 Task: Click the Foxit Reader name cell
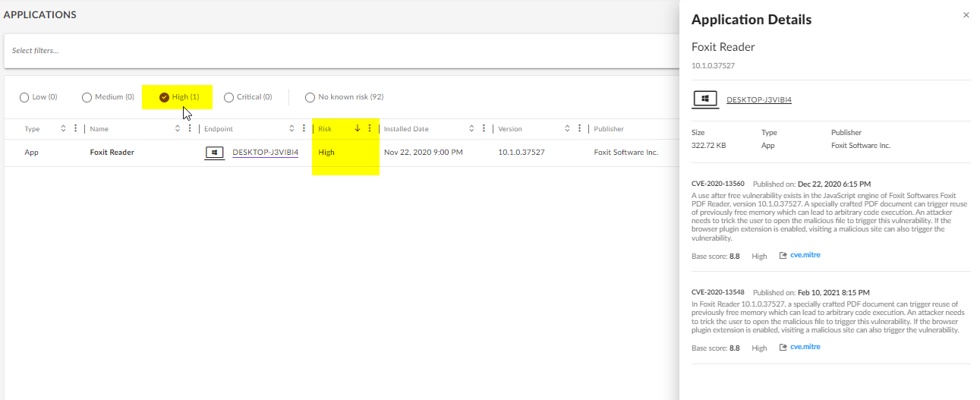click(x=112, y=153)
